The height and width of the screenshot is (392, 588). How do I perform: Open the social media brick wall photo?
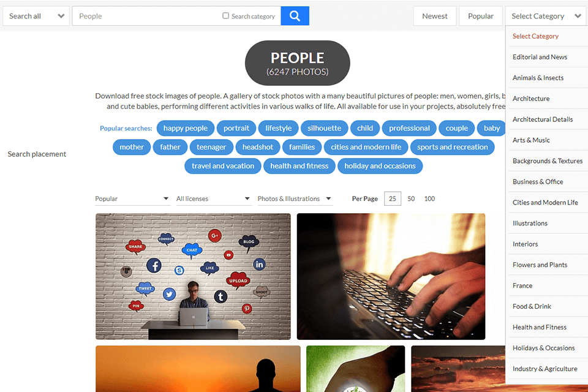(x=193, y=276)
